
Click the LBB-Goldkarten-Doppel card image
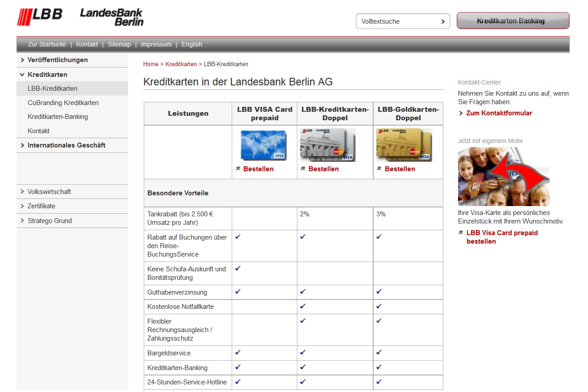pos(404,145)
